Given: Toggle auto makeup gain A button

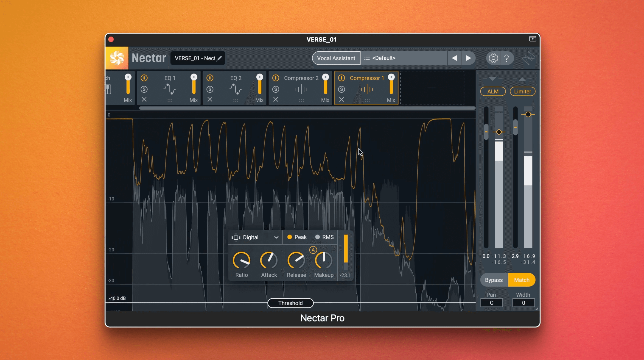Looking at the screenshot, I should click(313, 250).
